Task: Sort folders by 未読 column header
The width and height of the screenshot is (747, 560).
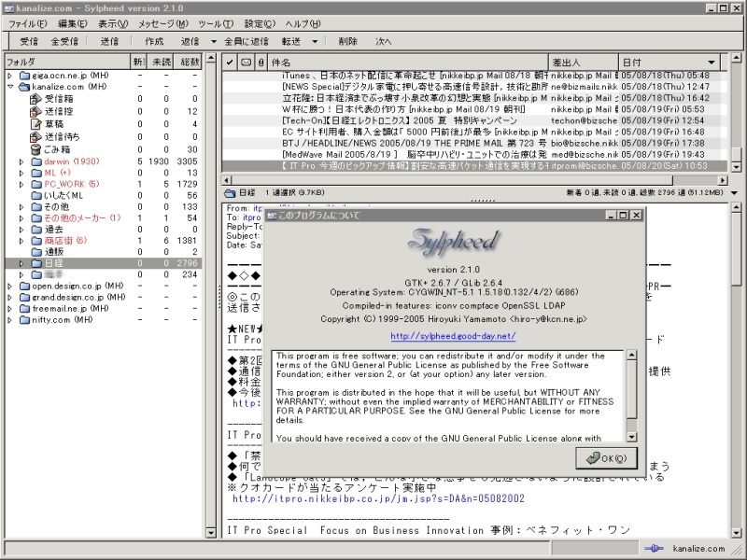Action: (x=162, y=62)
